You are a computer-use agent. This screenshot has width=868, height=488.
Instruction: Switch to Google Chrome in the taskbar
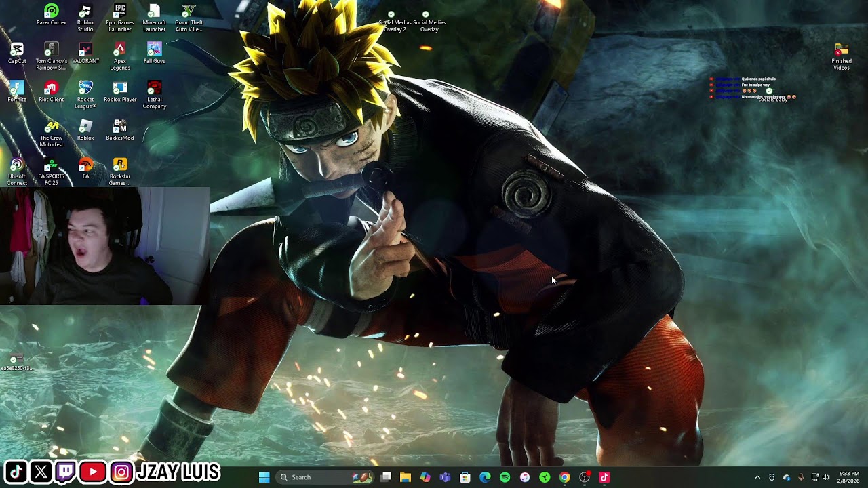(x=564, y=477)
